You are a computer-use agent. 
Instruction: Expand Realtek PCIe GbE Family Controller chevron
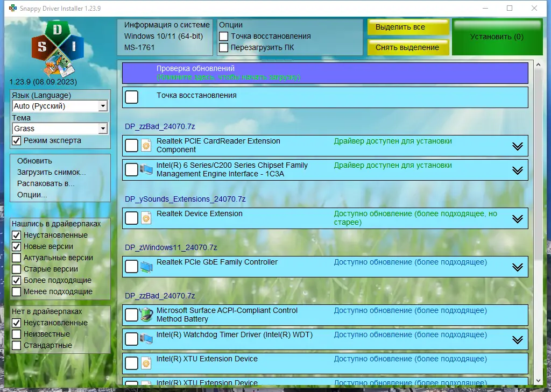(x=517, y=267)
